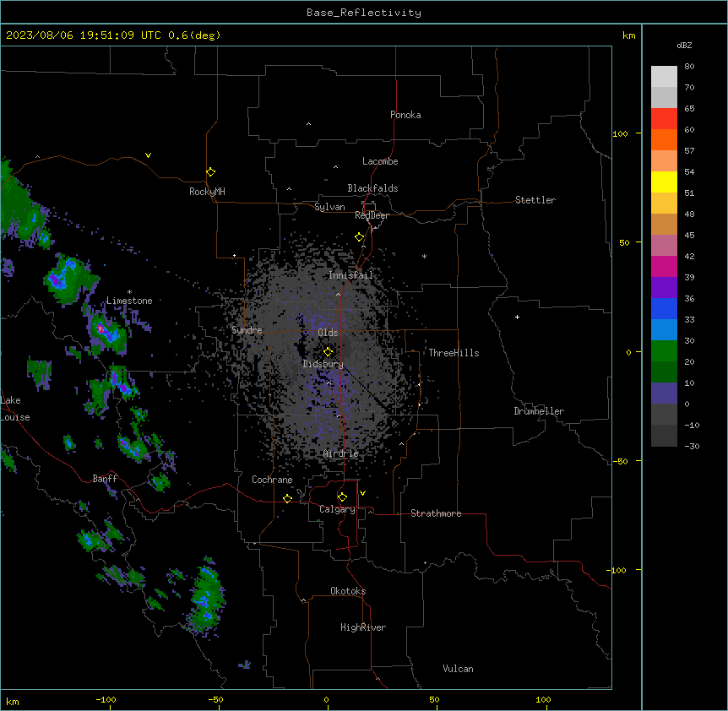Click the Didsbury city label
This screenshot has width=728, height=711.
pos(323,364)
